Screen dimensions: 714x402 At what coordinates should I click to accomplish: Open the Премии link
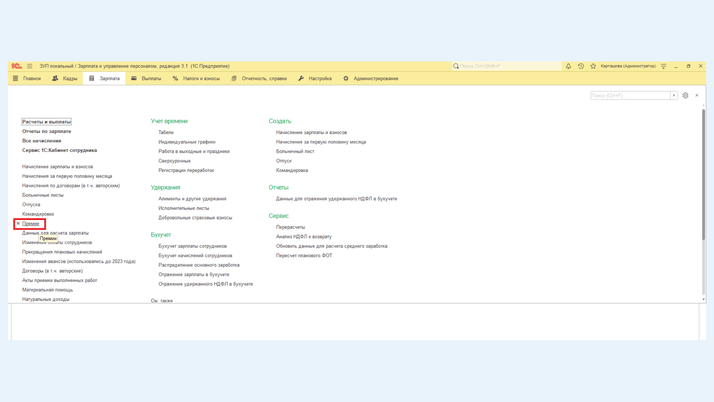(x=31, y=224)
